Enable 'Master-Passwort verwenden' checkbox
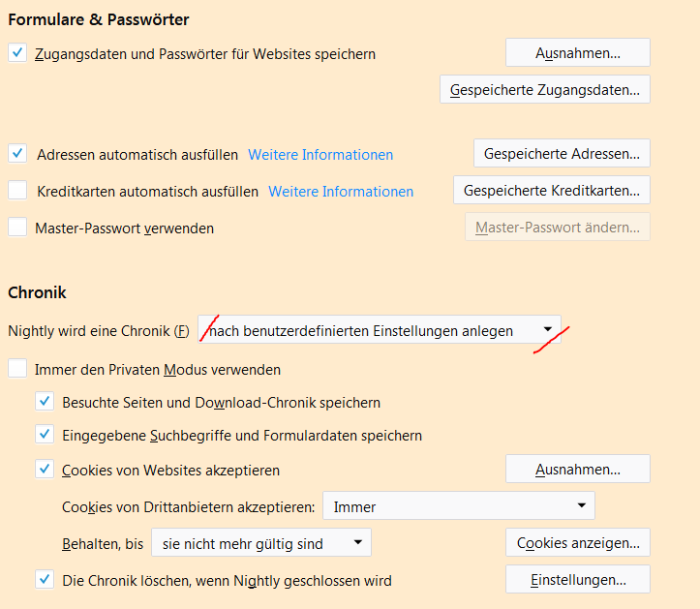700x609 pixels. [x=17, y=228]
